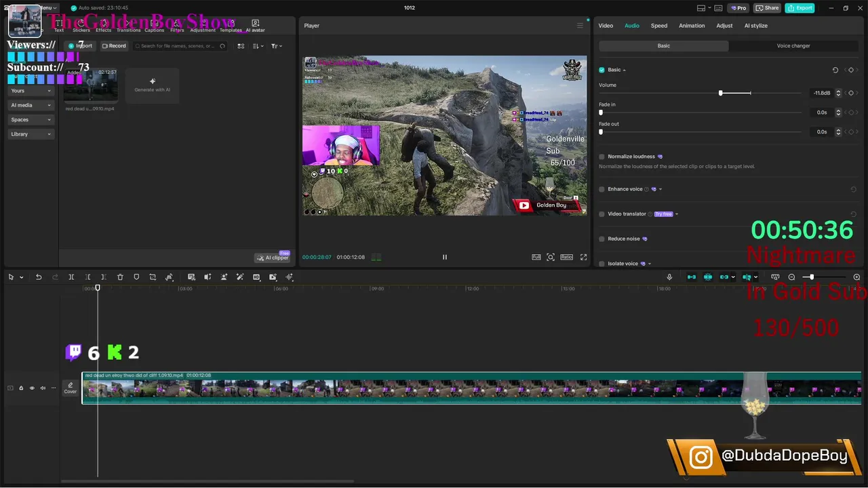This screenshot has width=868, height=488.
Task: Enable Enhance voice checkbox
Action: pyautogui.click(x=601, y=189)
